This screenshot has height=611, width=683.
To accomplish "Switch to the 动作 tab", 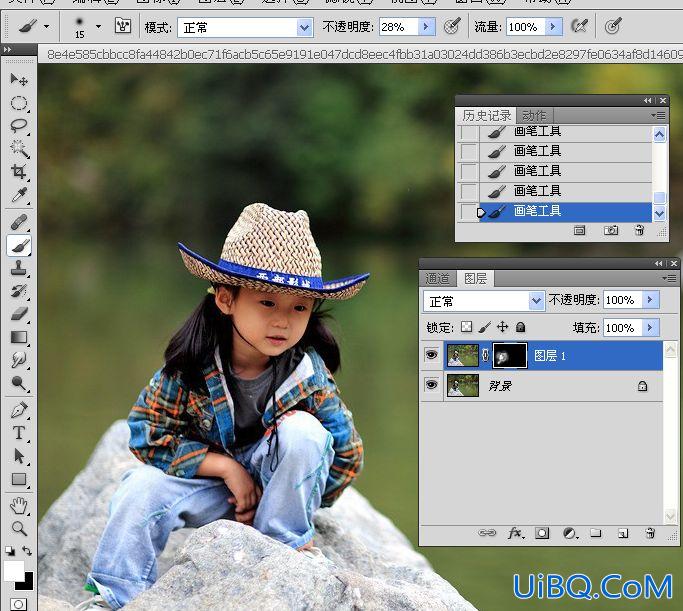I will tap(534, 115).
